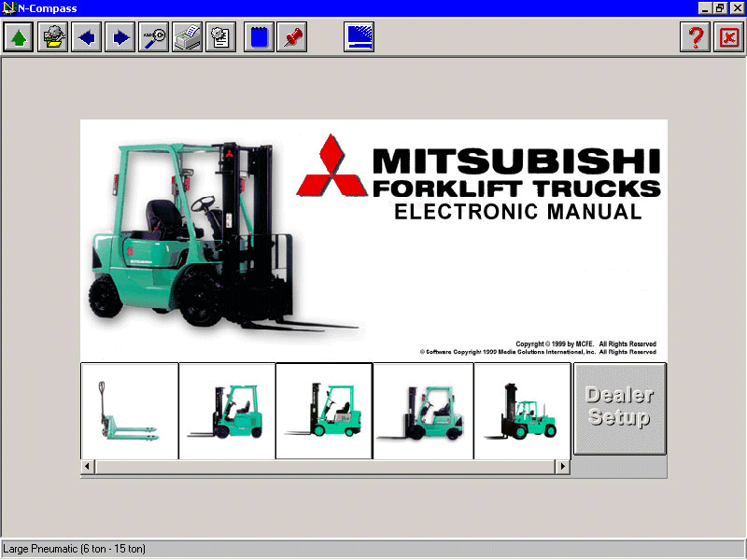Screen dimensions: 747x560
Task: Restore down the N-Compass window
Action: click(719, 8)
